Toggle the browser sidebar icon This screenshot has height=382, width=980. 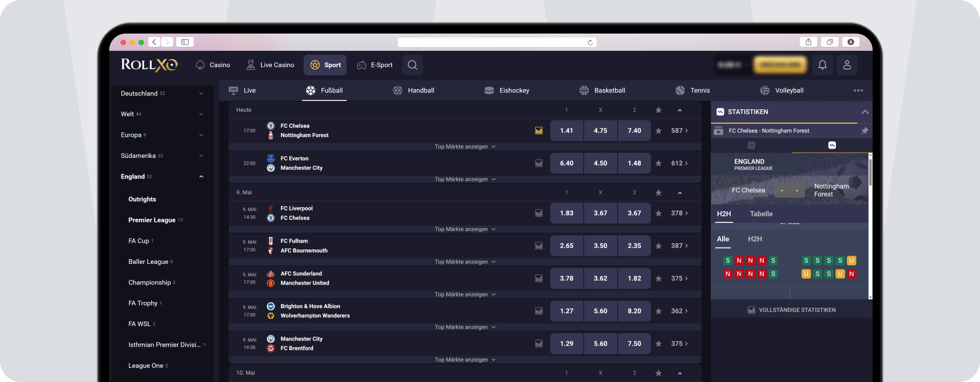click(x=185, y=42)
